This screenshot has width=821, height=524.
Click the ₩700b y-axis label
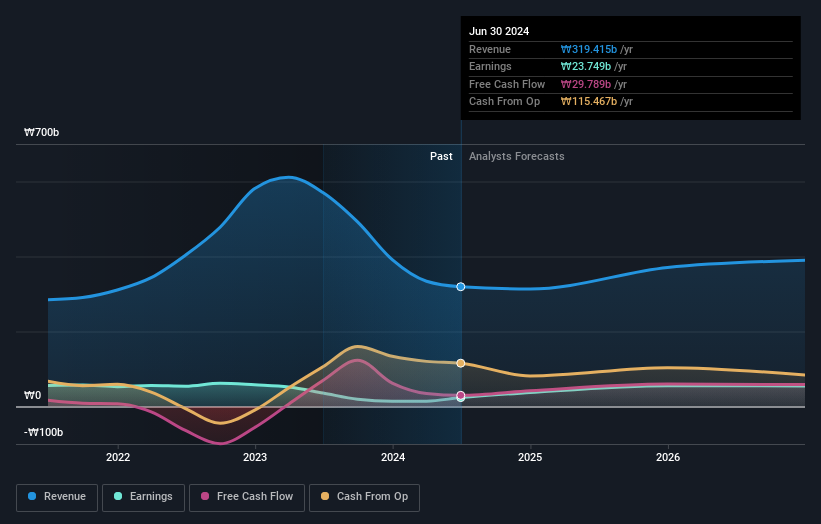(x=41, y=132)
